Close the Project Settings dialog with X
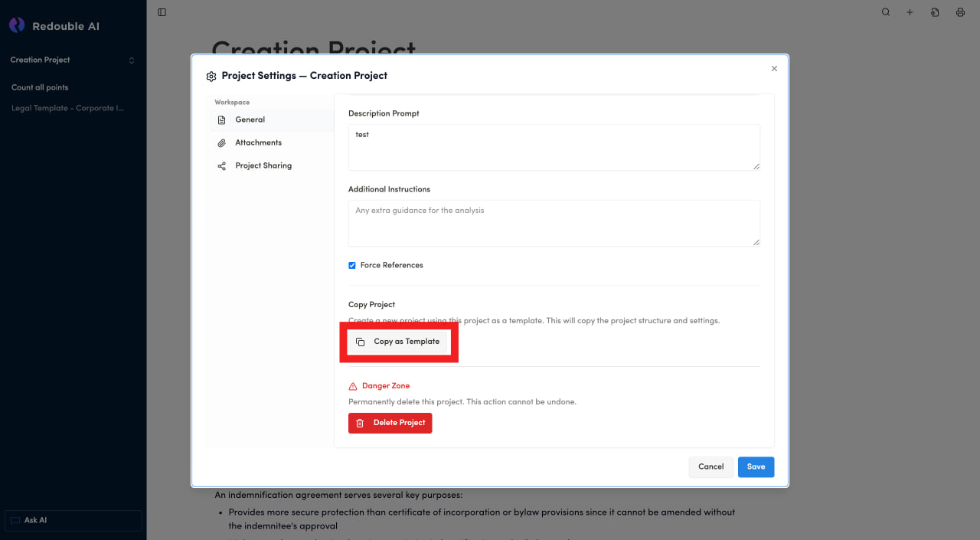 point(774,69)
